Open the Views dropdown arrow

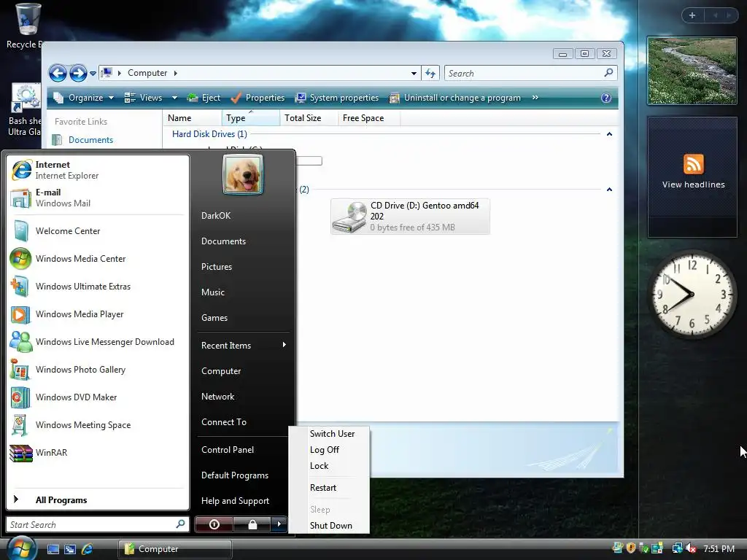point(174,98)
